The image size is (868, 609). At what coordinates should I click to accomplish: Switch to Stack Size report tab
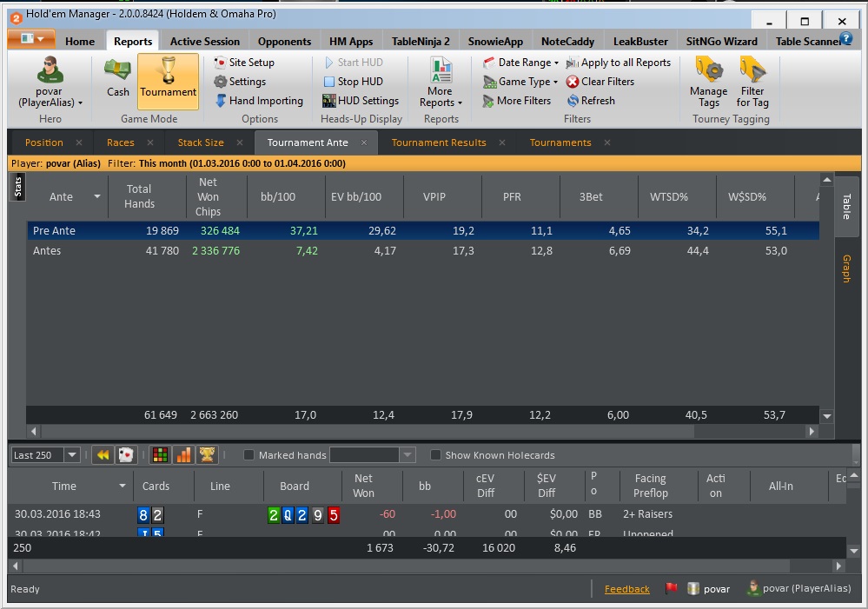pyautogui.click(x=201, y=142)
